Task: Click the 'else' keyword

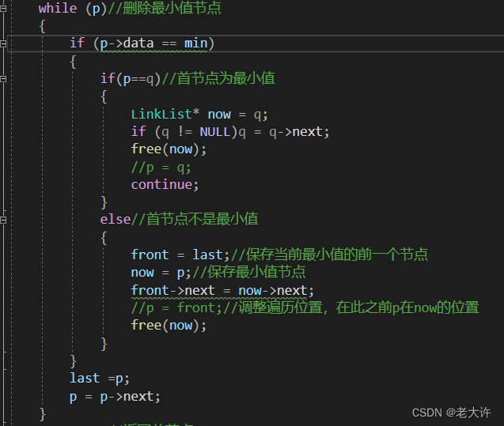Action: pyautogui.click(x=115, y=219)
